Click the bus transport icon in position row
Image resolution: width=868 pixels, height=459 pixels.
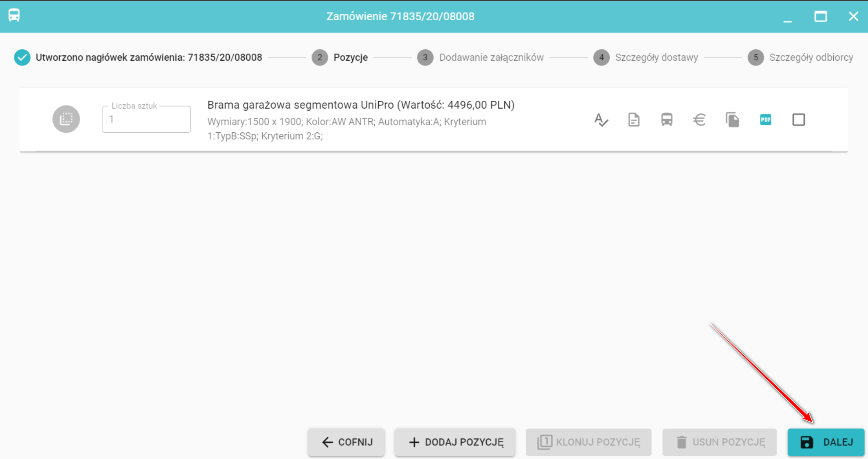pos(666,120)
